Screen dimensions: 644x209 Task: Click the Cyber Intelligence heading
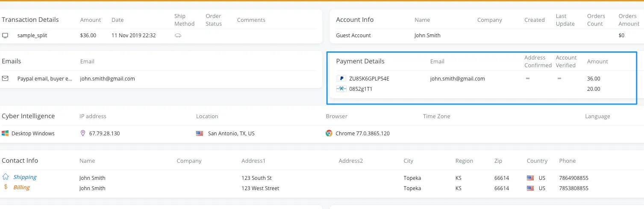(x=28, y=116)
